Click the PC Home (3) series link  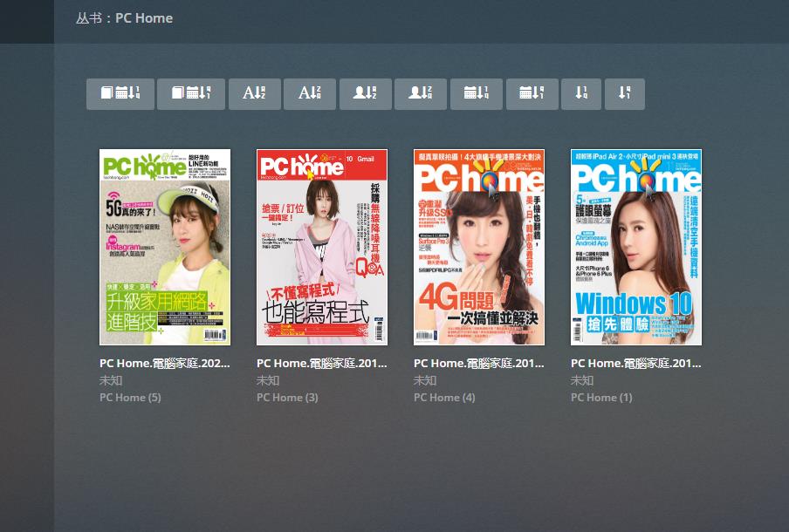coord(287,398)
